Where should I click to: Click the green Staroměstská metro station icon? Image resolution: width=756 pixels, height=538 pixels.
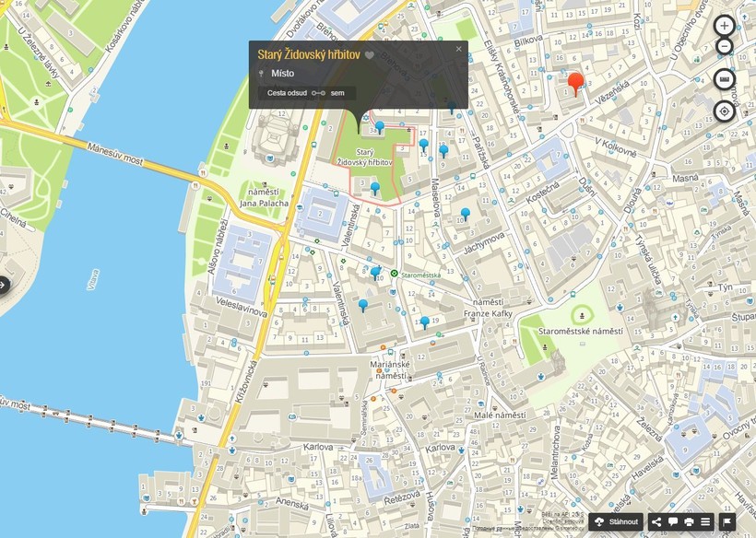394,274
